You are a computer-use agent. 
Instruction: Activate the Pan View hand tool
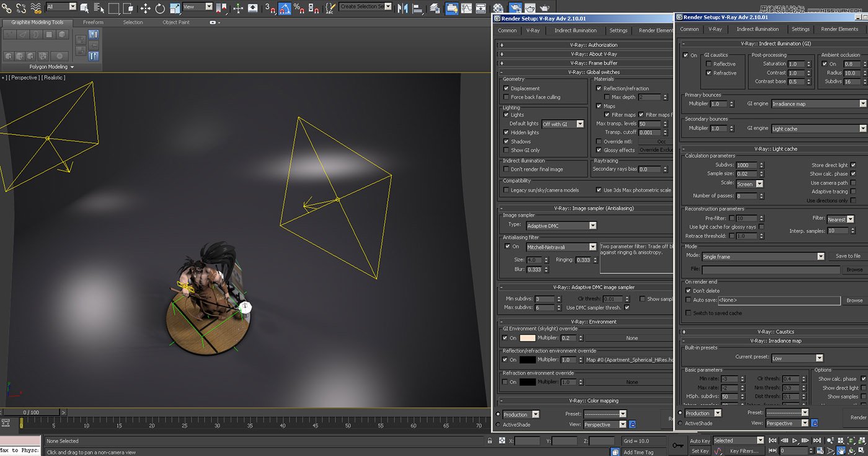click(x=841, y=450)
